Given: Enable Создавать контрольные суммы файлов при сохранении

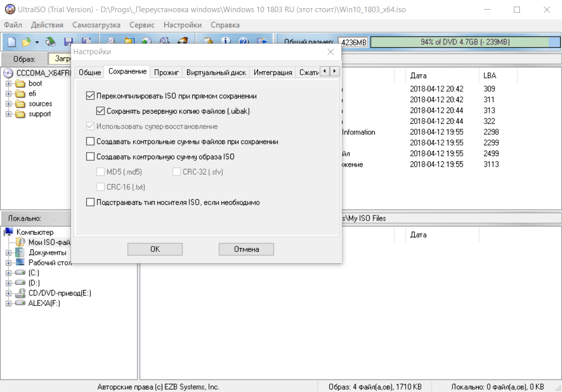Looking at the screenshot, I should (x=90, y=141).
